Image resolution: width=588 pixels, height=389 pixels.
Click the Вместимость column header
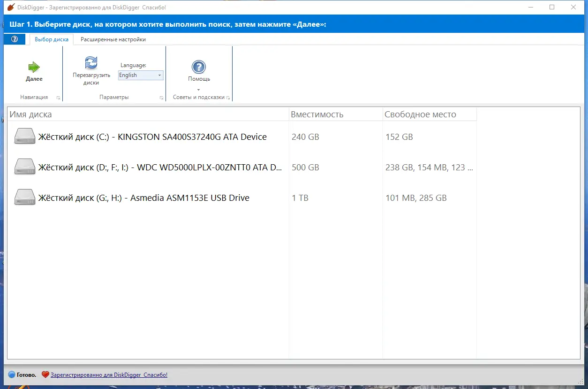[x=317, y=114]
